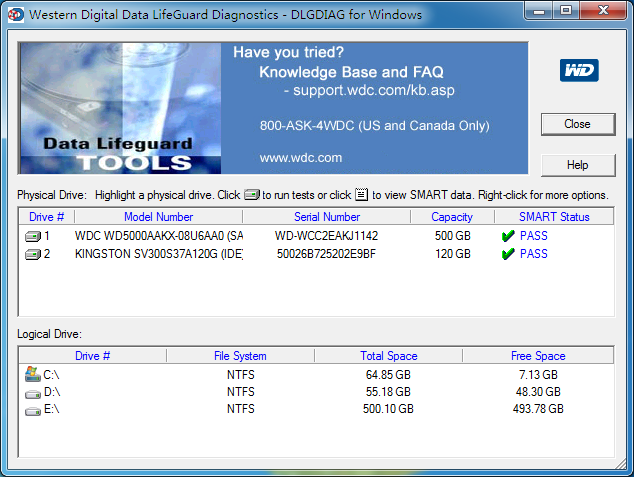Viewport: 634px width, 477px height.
Task: Click the WD logo at top right
Action: 579,70
